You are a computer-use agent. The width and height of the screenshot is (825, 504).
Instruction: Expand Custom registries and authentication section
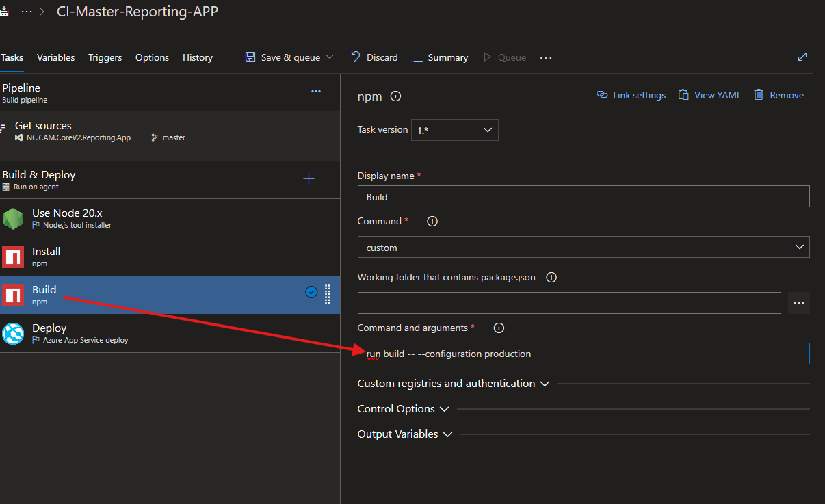point(453,384)
